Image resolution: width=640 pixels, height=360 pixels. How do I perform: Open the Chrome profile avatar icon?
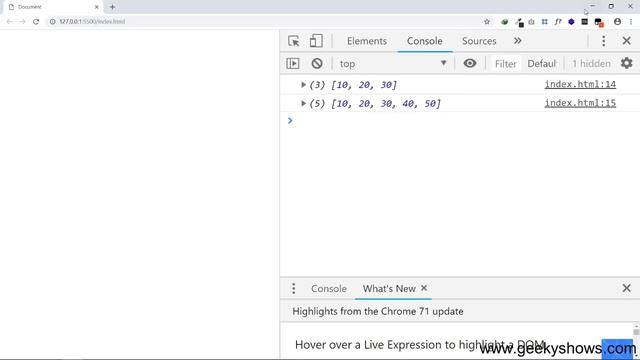click(x=618, y=22)
